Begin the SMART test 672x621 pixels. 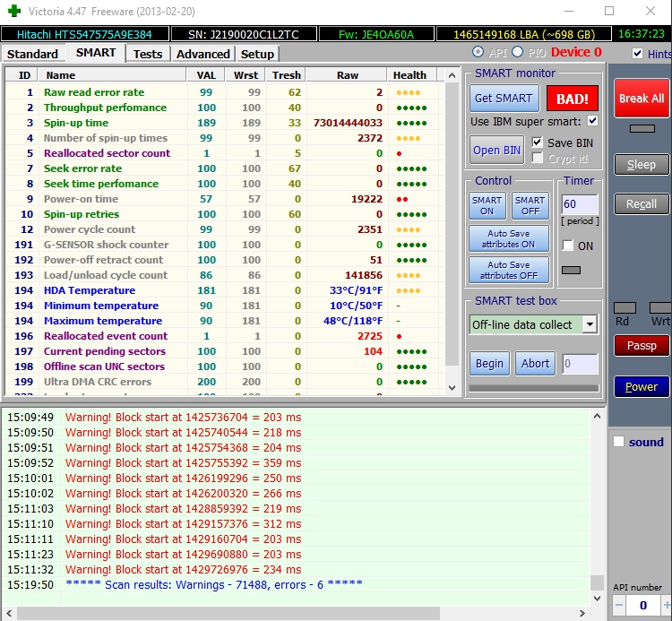pyautogui.click(x=489, y=364)
